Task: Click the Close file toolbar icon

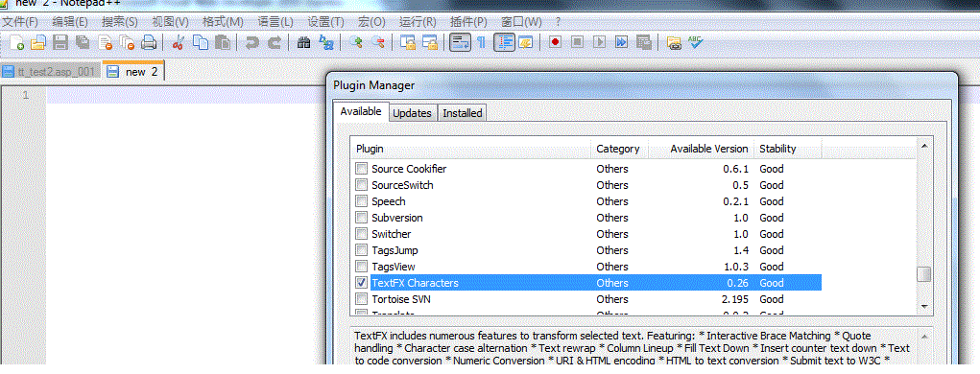Action: (105, 42)
